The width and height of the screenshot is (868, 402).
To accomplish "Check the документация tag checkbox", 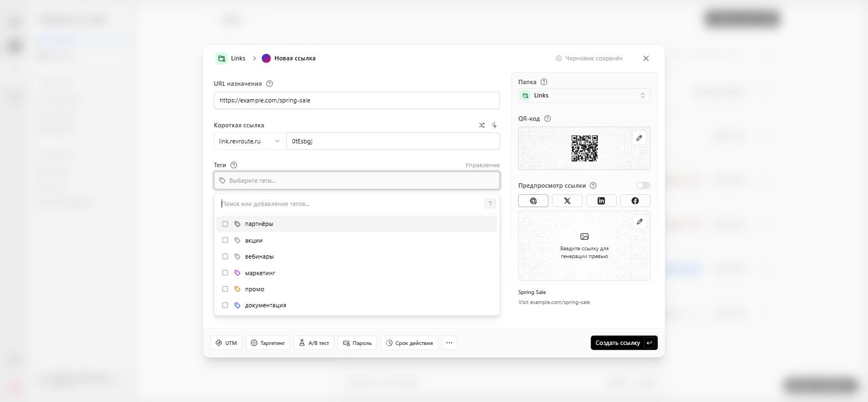I will click(x=225, y=305).
